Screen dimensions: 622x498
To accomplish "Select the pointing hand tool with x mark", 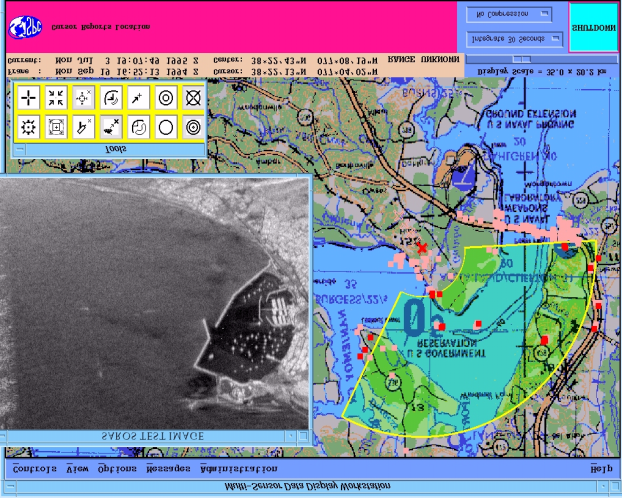I will [83, 127].
